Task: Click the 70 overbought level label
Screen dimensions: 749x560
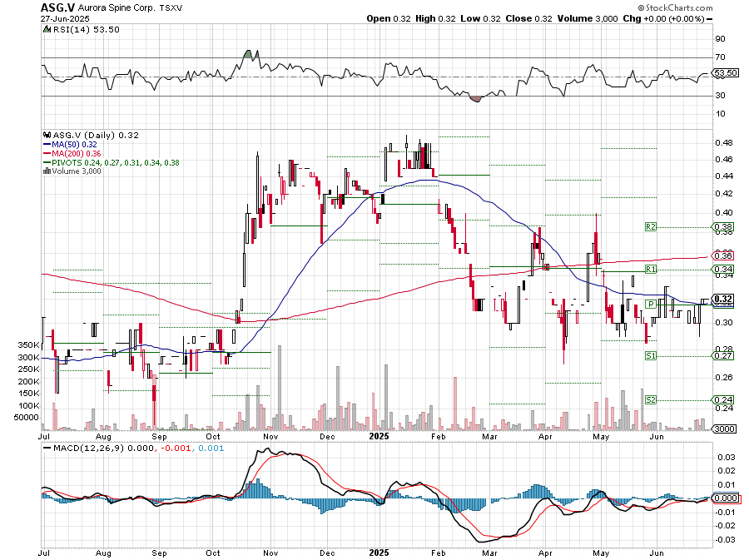Action: [x=720, y=57]
